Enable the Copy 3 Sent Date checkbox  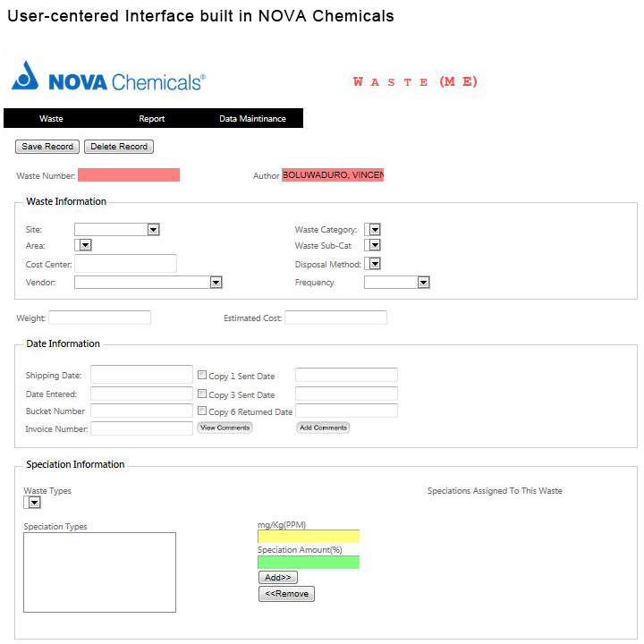[202, 394]
